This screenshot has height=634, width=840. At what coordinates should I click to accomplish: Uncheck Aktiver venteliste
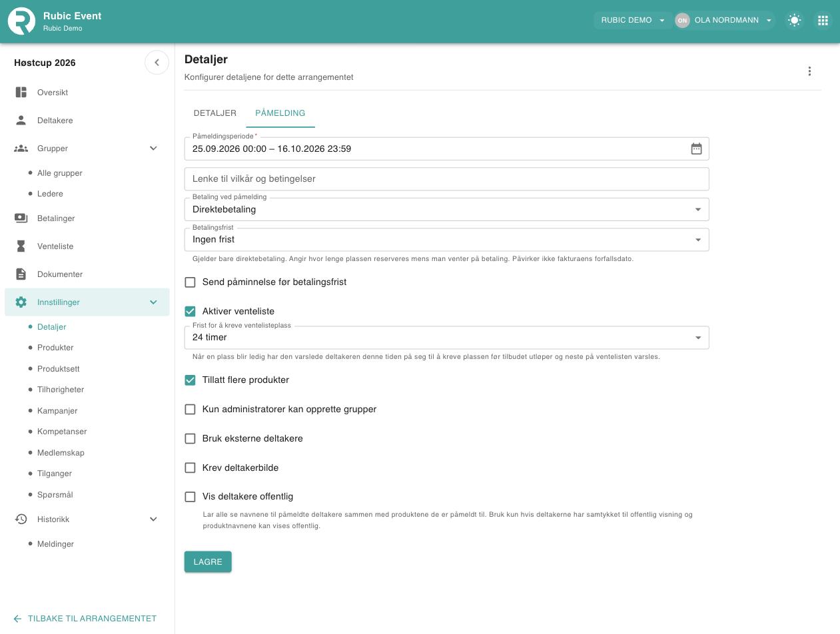point(190,312)
